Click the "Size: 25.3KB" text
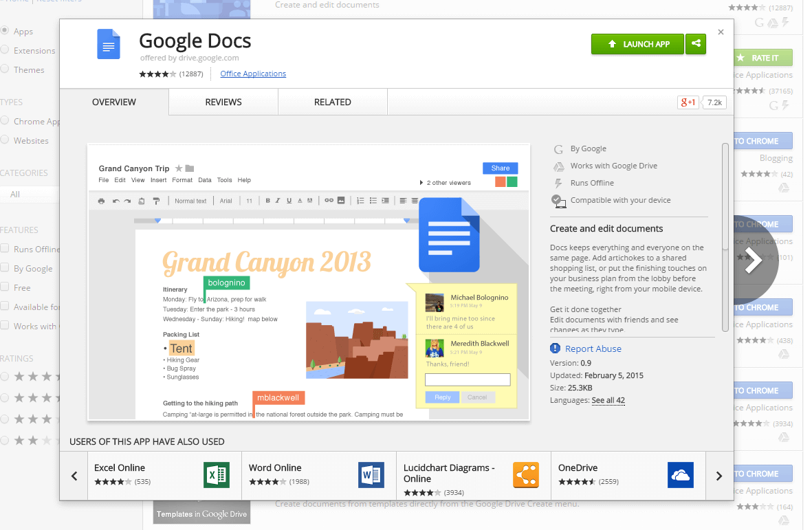Viewport: 812px width, 530px height. coord(571,388)
